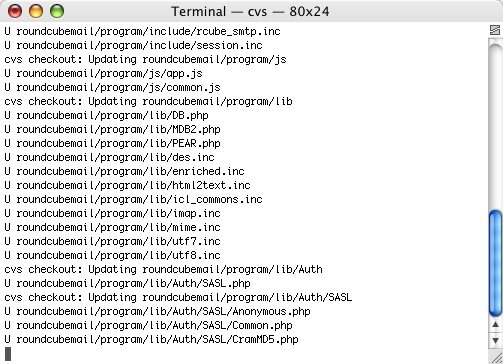
Task: Click the split pane icon above the scrollbar
Action: (495, 30)
